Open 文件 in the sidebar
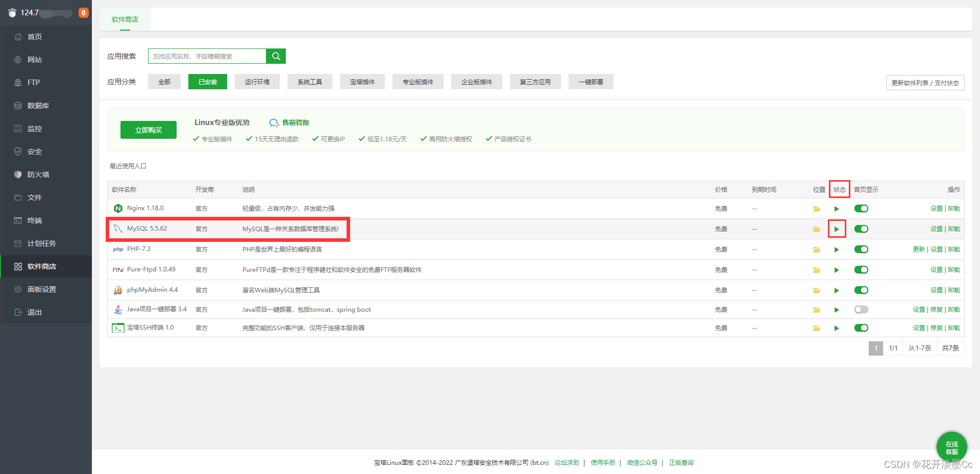This screenshot has width=980, height=474. 46,197
